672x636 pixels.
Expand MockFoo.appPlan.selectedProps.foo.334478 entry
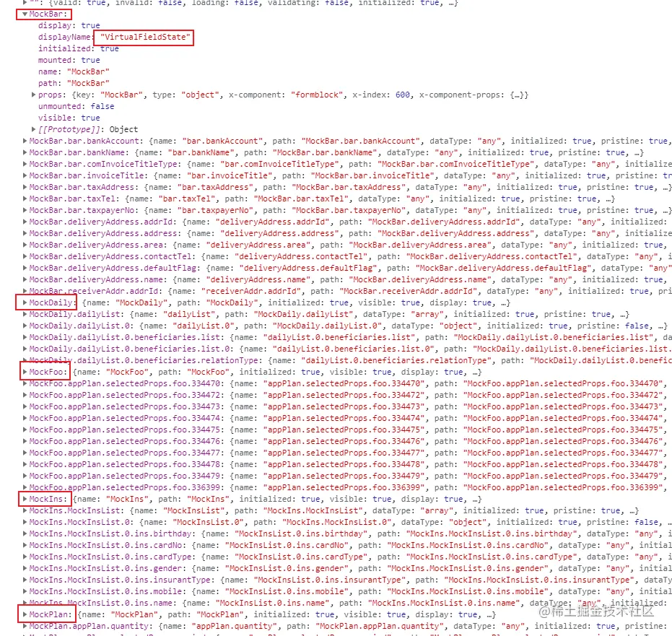[x=25, y=465]
